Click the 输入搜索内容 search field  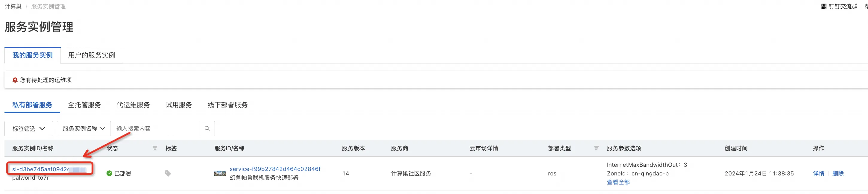tap(152, 128)
